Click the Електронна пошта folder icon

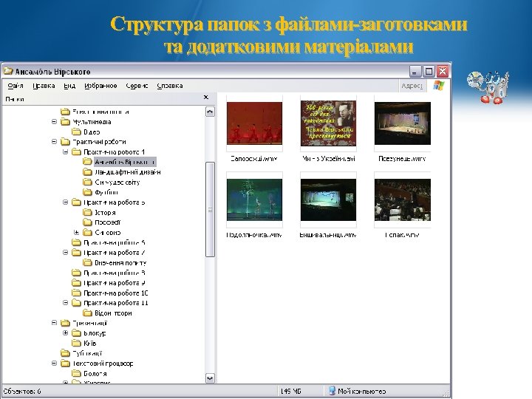(65, 112)
